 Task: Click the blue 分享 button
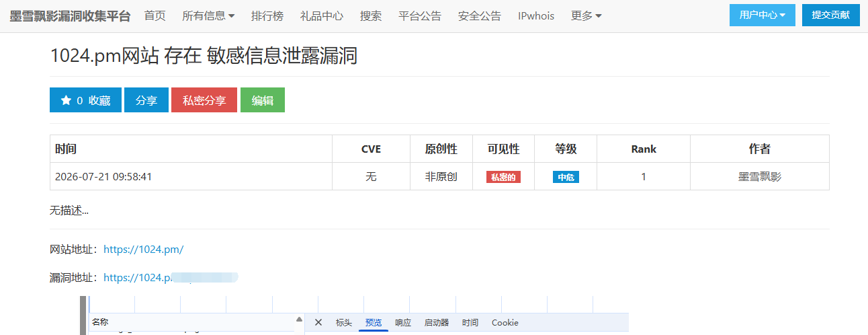[146, 100]
